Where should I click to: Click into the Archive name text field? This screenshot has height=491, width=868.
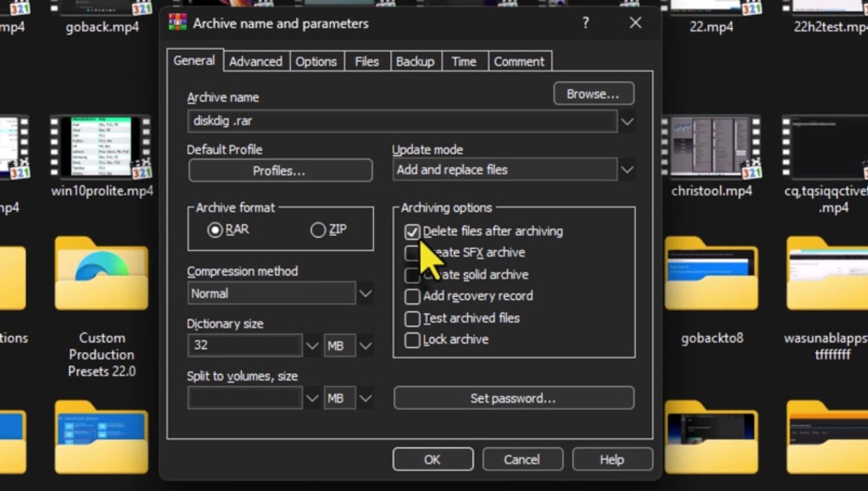[x=402, y=121]
